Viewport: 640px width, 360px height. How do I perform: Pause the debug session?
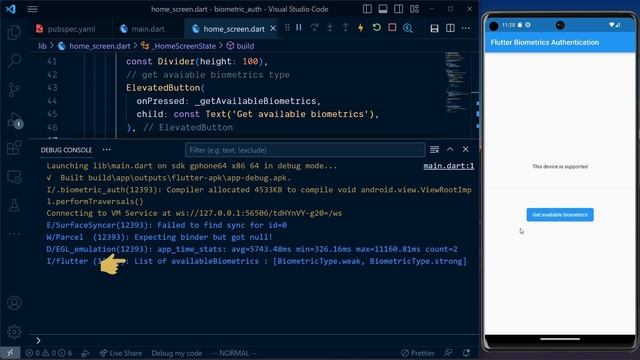point(299,27)
